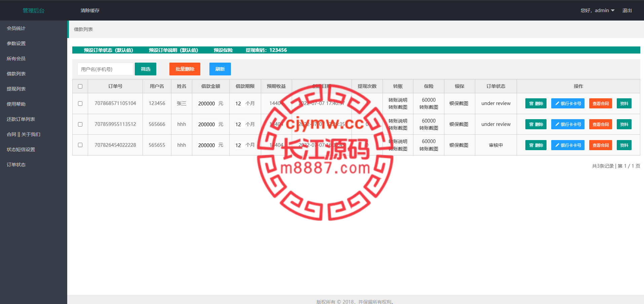Click 预设订单说明 (默认值) link
644x304 pixels.
tap(173, 50)
